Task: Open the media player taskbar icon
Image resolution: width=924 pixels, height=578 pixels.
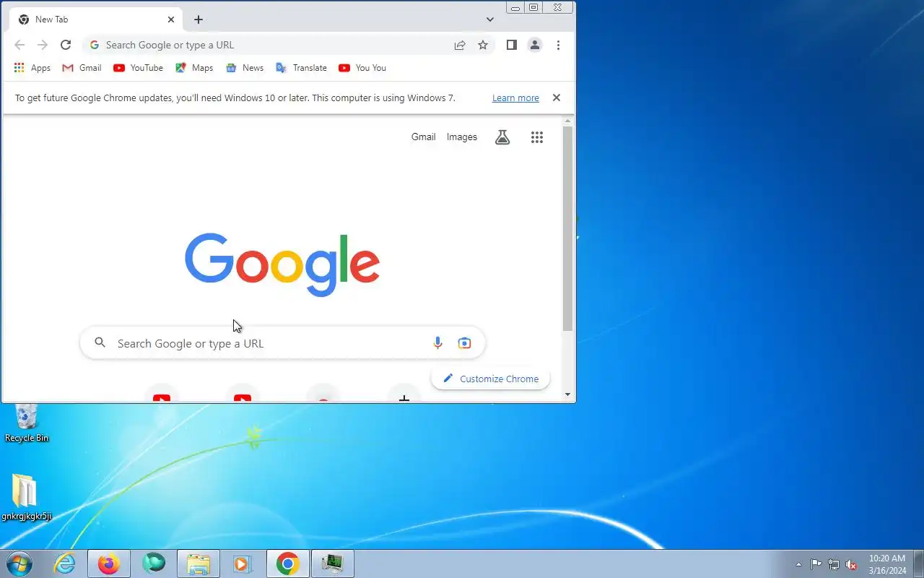Action: pyautogui.click(x=243, y=564)
